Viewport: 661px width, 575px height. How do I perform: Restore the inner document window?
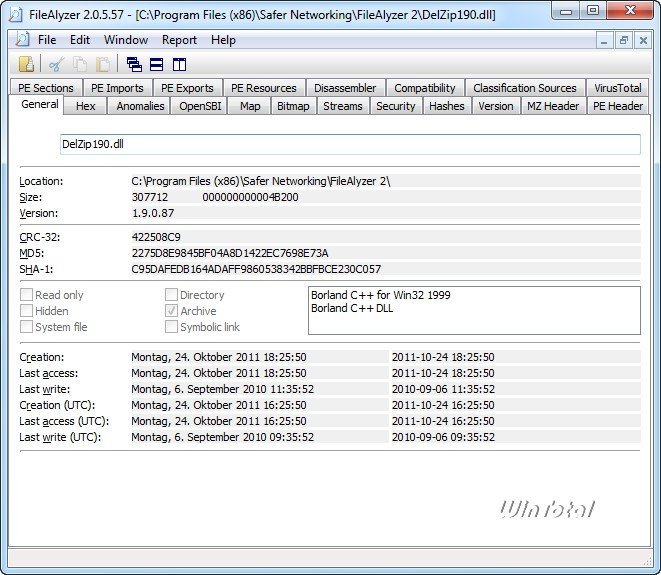623,41
